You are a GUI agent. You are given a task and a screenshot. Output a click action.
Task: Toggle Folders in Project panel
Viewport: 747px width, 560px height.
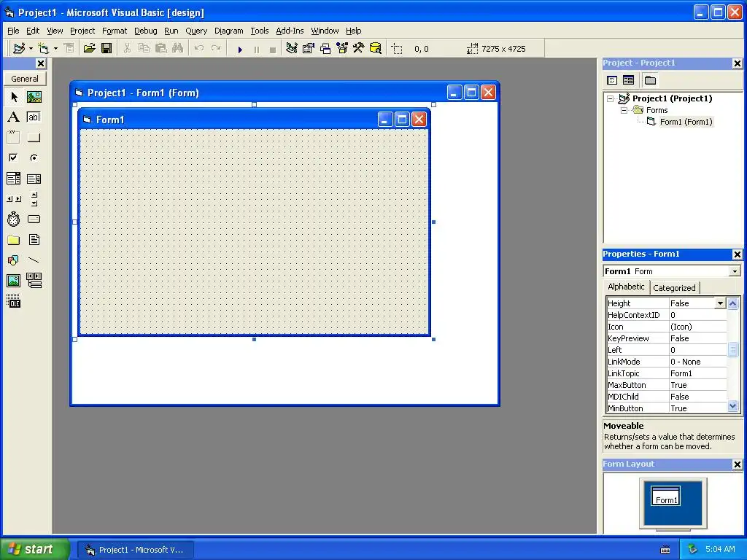pos(650,80)
